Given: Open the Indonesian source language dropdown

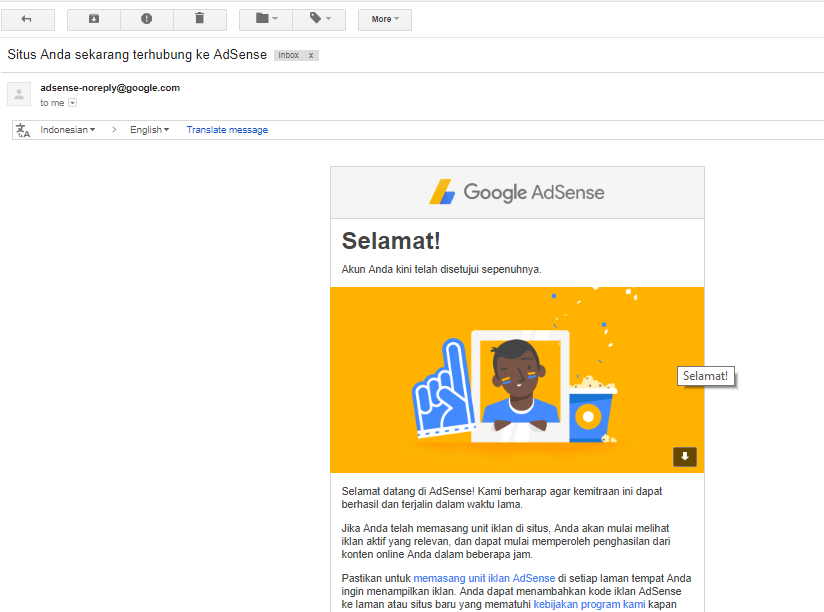Looking at the screenshot, I should 67,130.
